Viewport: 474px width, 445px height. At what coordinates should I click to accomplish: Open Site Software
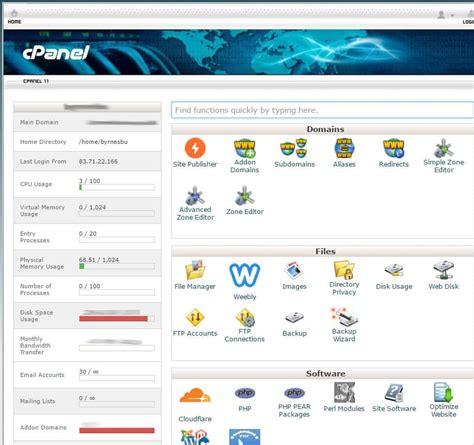(394, 397)
